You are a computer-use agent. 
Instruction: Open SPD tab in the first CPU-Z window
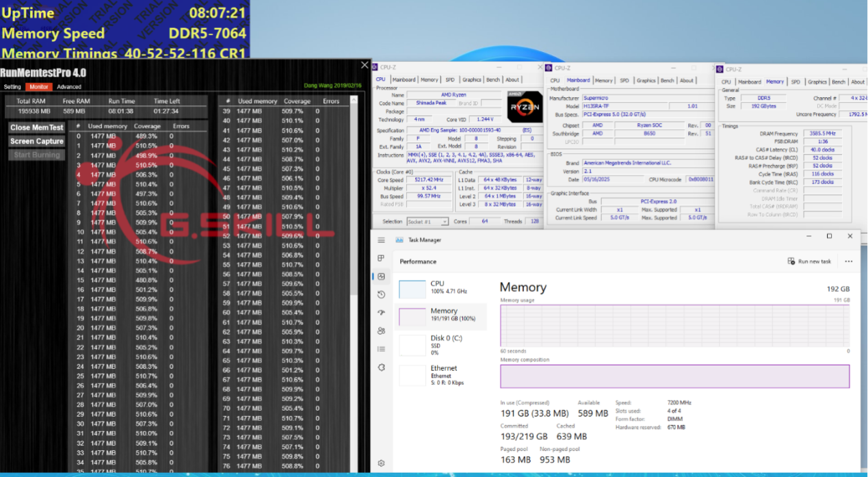(449, 80)
